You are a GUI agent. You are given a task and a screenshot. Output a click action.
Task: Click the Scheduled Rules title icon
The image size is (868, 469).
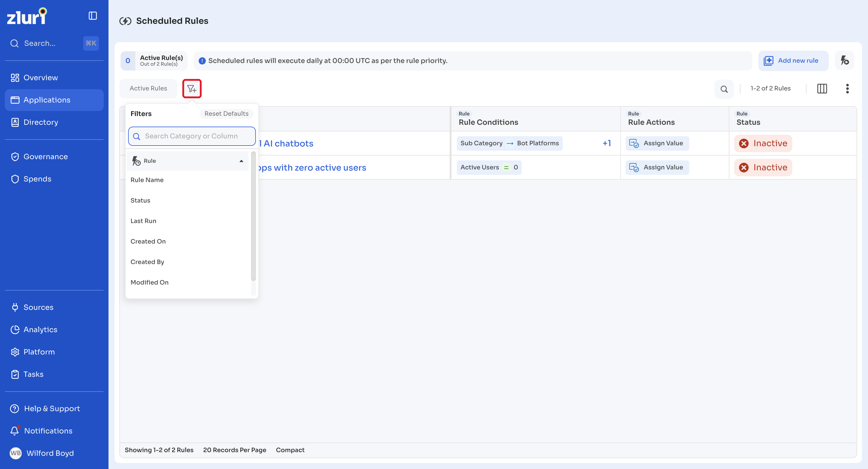coord(125,21)
